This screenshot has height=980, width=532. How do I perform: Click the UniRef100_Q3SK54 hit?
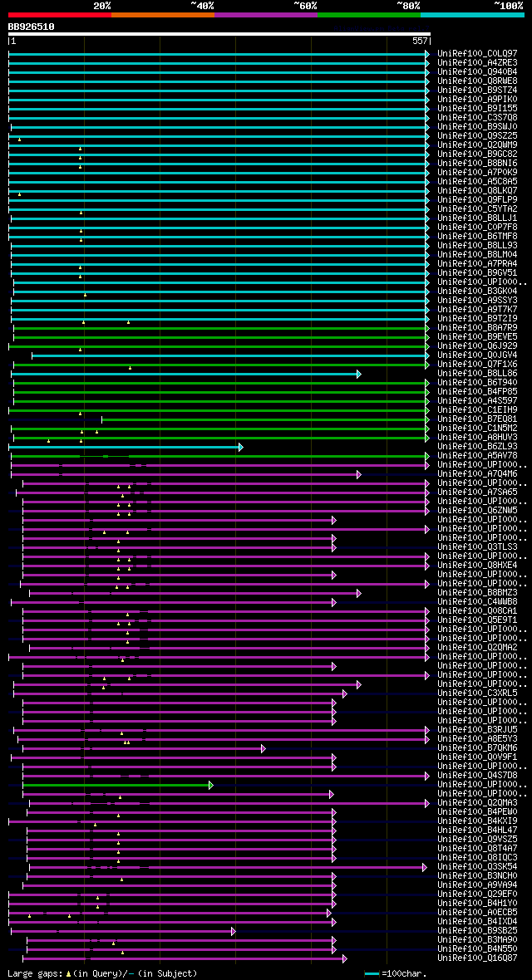click(477, 867)
